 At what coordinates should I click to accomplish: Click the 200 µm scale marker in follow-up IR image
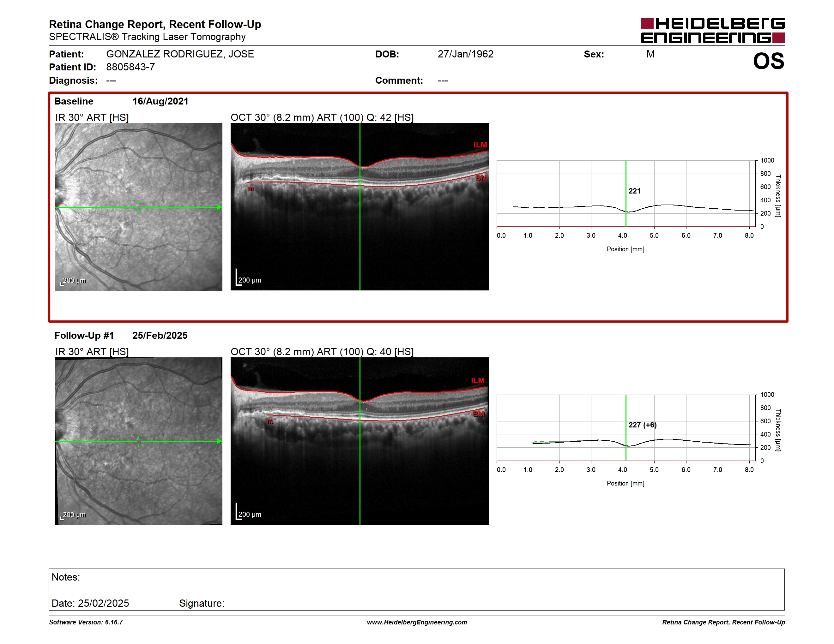tap(73, 515)
